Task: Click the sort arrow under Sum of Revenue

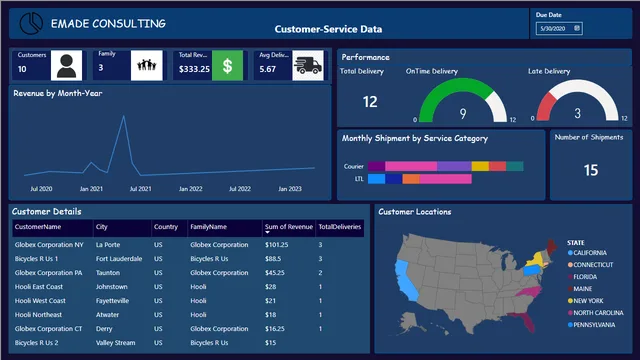Action: click(267, 233)
